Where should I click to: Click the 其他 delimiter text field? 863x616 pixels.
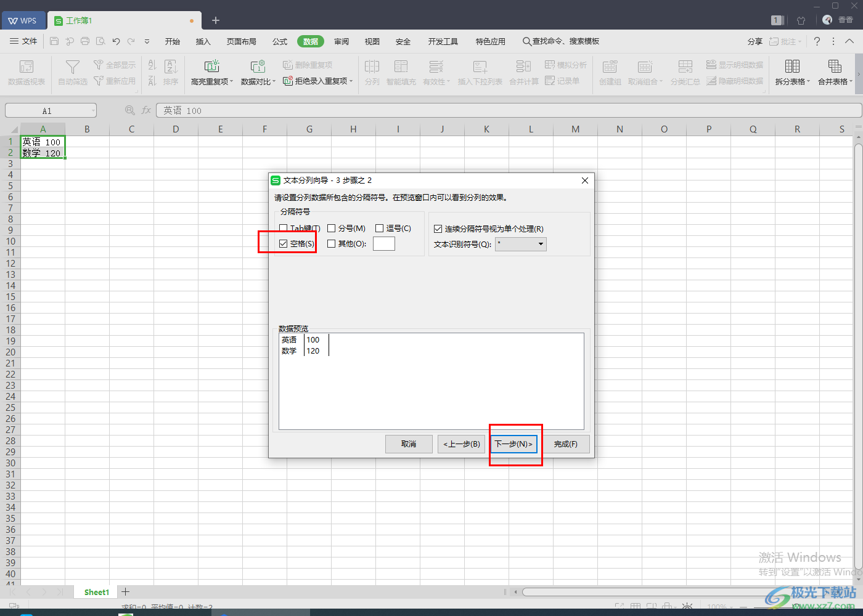384,244
